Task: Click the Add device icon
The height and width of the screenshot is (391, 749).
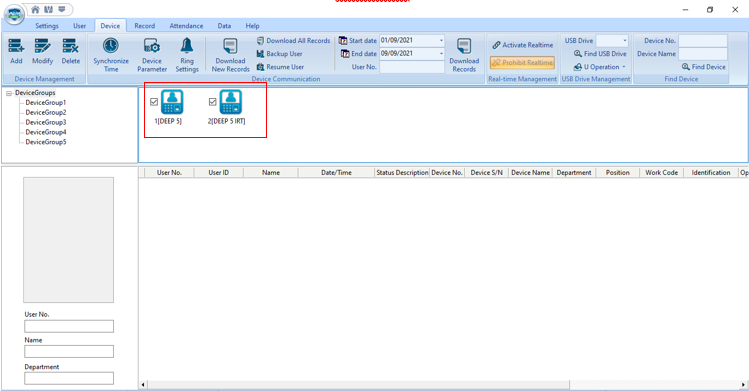Action: pos(16,46)
